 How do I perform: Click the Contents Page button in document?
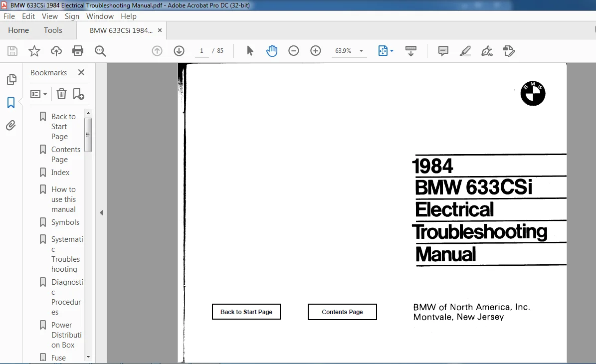pos(342,312)
